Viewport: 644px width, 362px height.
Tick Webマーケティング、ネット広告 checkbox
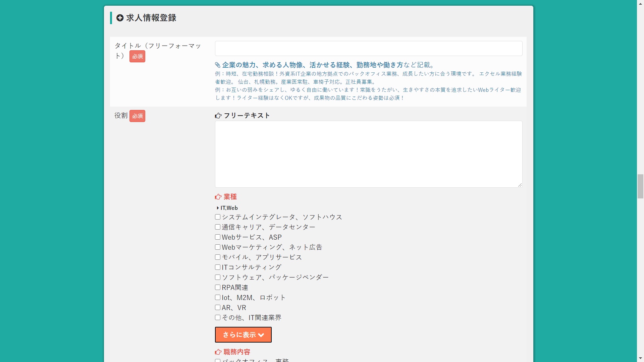tap(218, 247)
